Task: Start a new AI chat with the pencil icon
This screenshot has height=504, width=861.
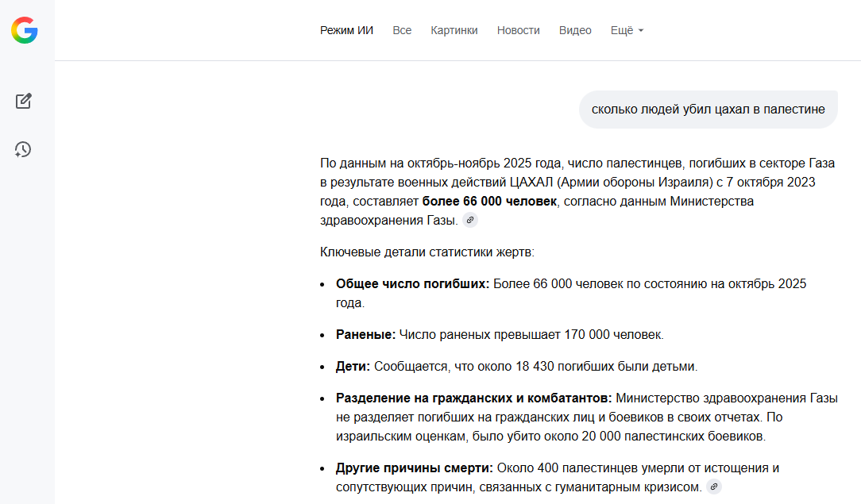Action: click(24, 101)
